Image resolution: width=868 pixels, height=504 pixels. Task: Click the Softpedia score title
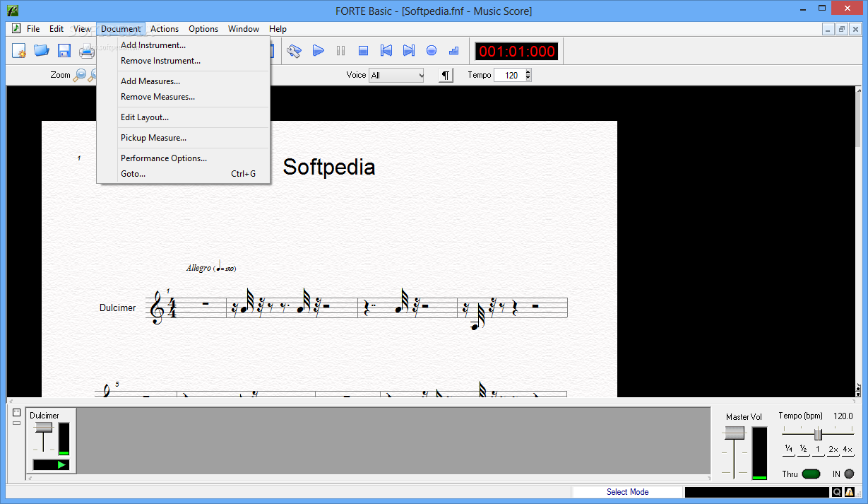pyautogui.click(x=329, y=167)
